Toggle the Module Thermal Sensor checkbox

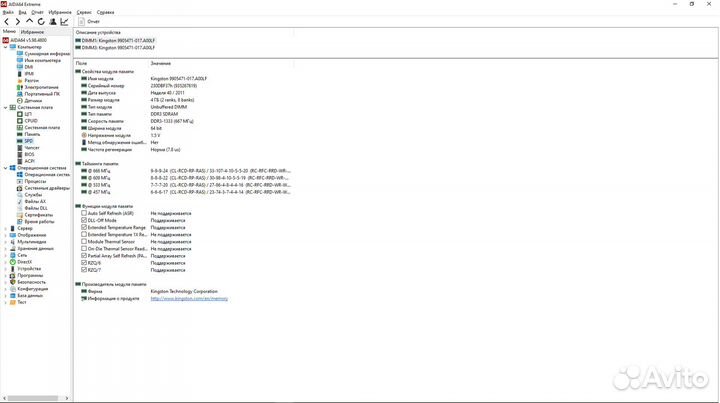pyautogui.click(x=84, y=241)
